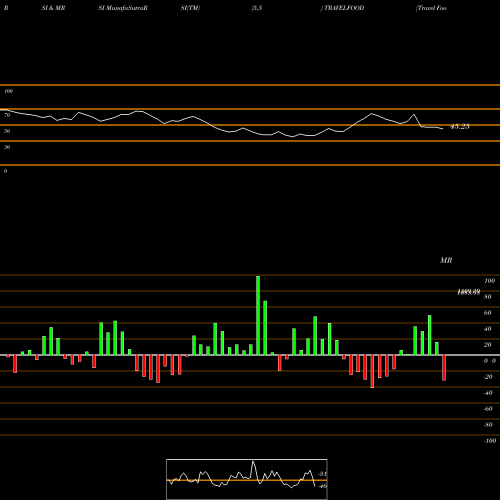
Task: Click the RSI 70 axis label
Action: click(7, 115)
